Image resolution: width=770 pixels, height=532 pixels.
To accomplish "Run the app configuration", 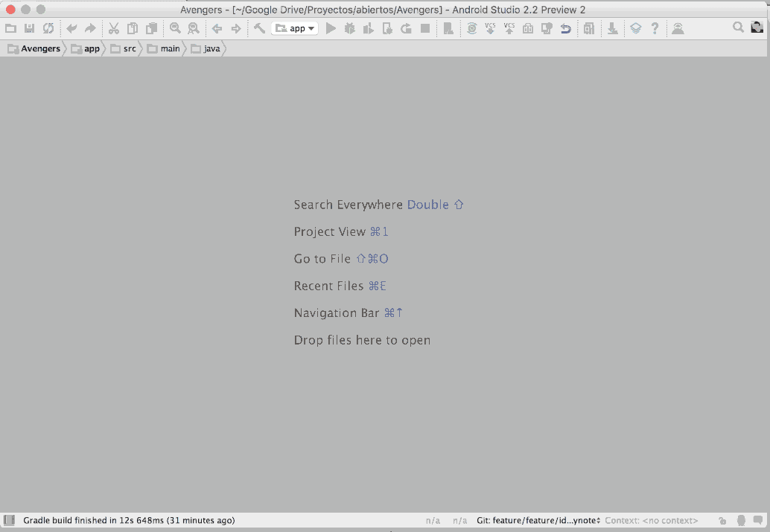I will pos(331,28).
